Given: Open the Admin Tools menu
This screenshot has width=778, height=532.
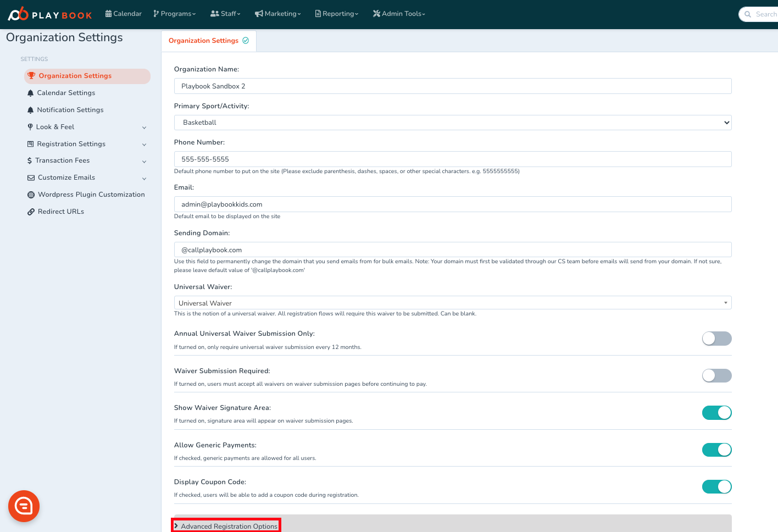Looking at the screenshot, I should pyautogui.click(x=399, y=14).
